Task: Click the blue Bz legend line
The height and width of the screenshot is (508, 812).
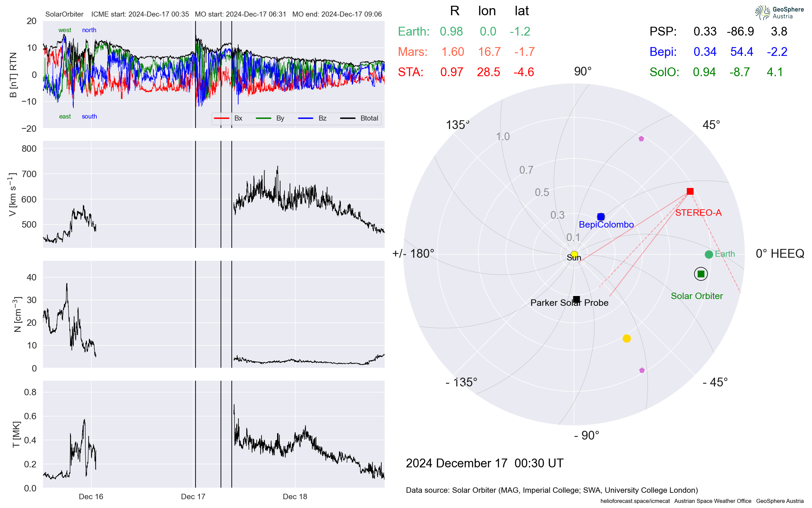Action: pos(306,118)
